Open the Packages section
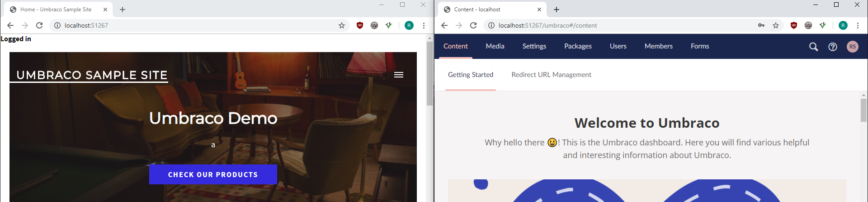 578,46
